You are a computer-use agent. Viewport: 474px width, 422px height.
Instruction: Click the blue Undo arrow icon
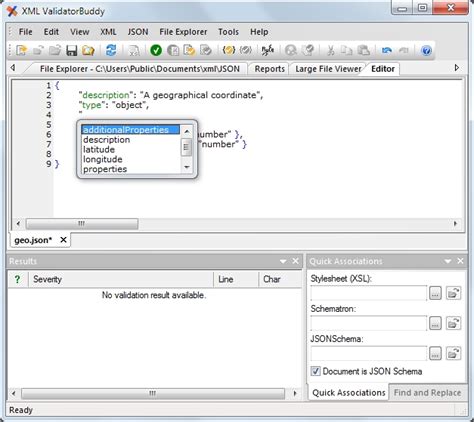point(387,50)
